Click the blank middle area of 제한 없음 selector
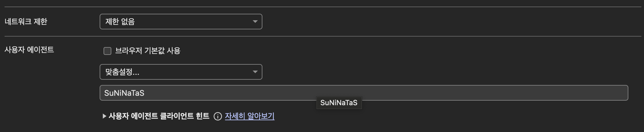The height and width of the screenshot is (132, 644). [192, 22]
